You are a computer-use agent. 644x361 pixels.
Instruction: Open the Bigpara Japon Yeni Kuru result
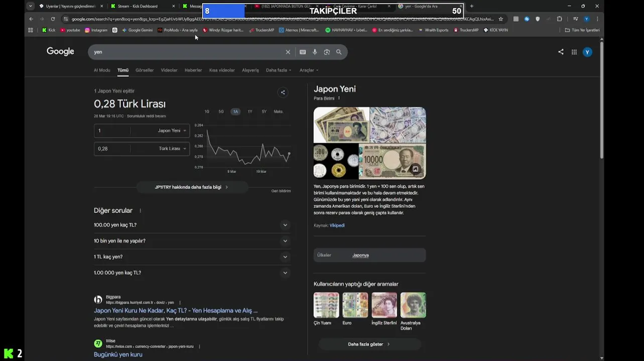176,310
